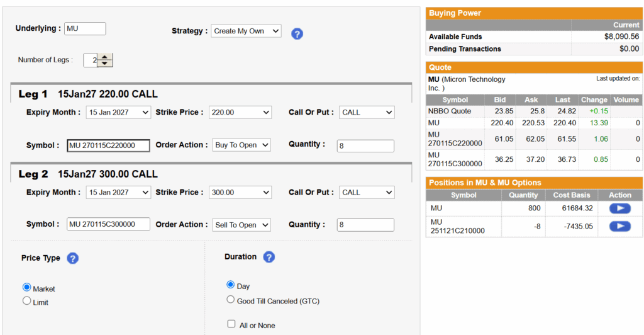Increase the Number of Legs stepper

pos(106,57)
